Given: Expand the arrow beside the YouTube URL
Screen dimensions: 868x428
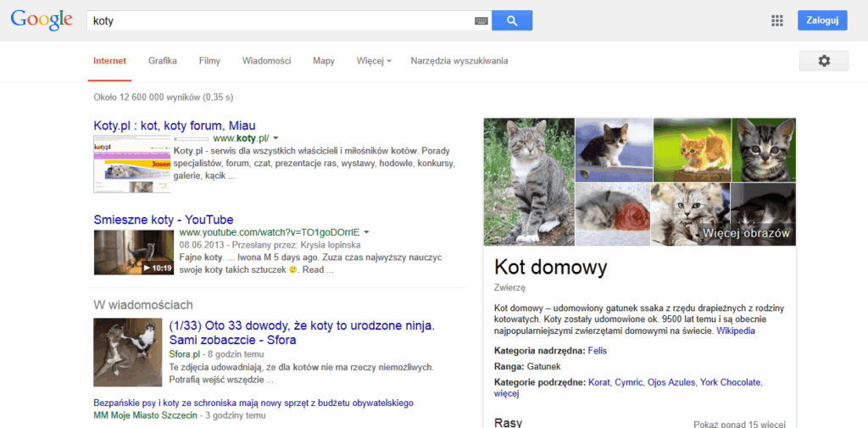Looking at the screenshot, I should (366, 231).
